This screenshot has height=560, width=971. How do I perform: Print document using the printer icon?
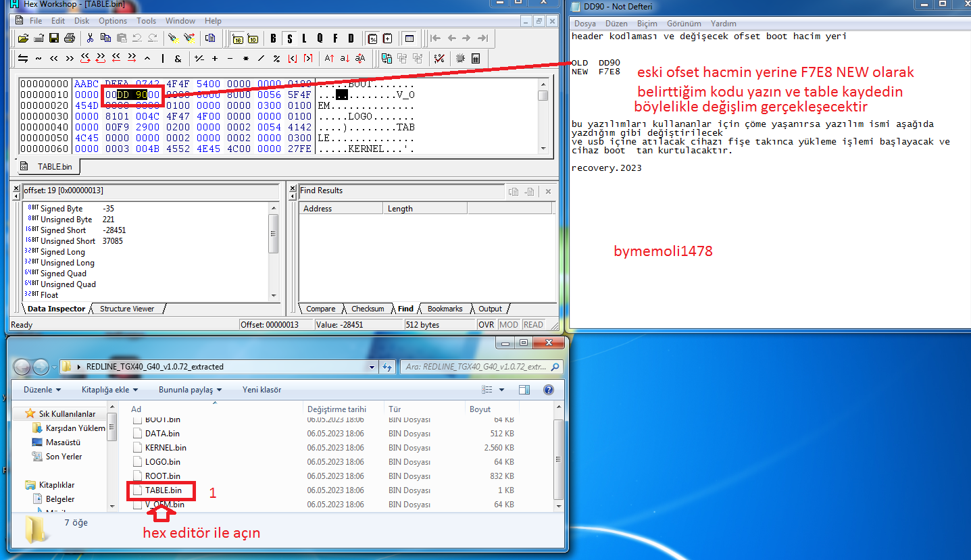(68, 38)
